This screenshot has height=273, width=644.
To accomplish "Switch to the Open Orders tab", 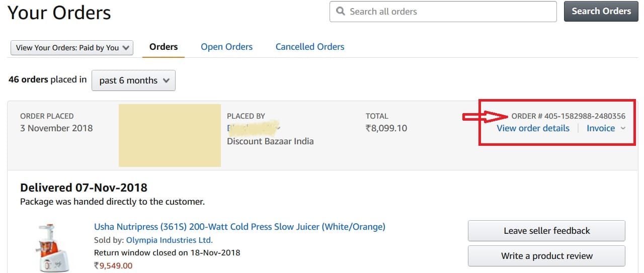I will click(x=226, y=47).
